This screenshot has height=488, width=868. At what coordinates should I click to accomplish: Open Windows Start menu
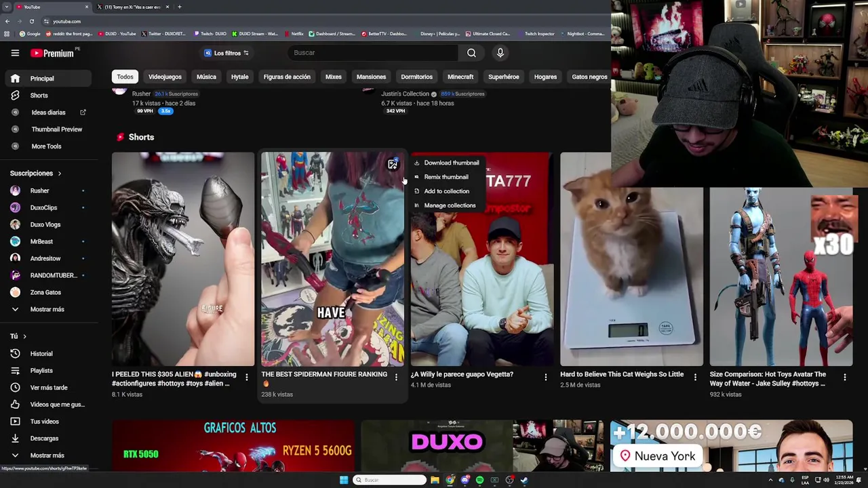coord(344,480)
